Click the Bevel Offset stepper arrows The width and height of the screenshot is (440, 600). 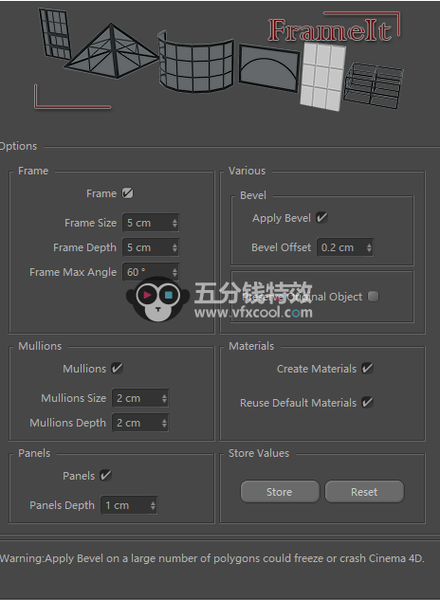(x=369, y=248)
